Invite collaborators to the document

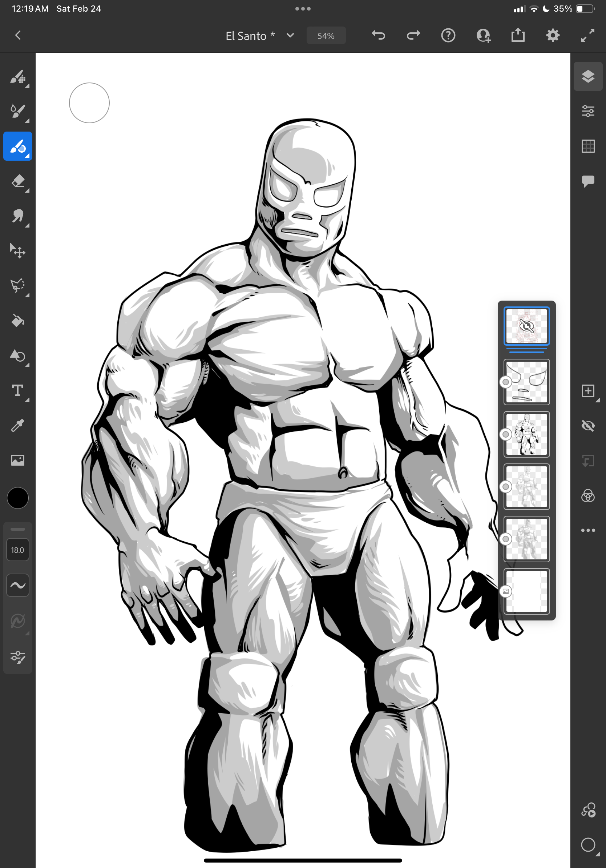click(x=483, y=36)
